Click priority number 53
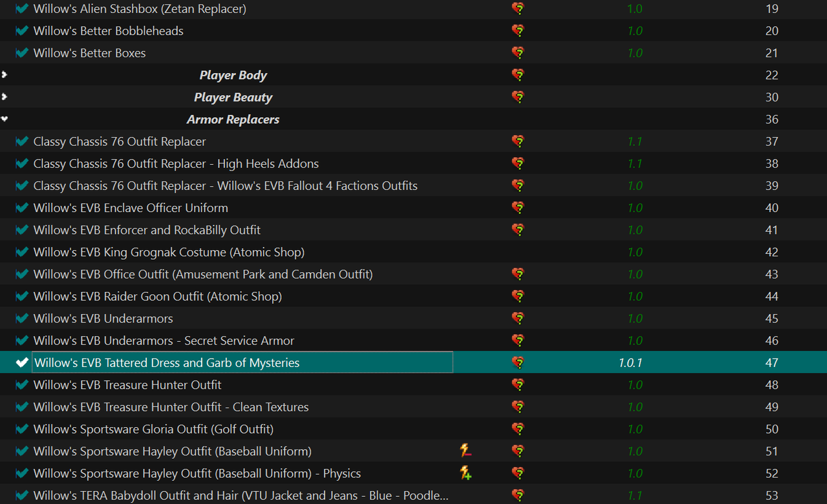827x504 pixels. point(771,496)
